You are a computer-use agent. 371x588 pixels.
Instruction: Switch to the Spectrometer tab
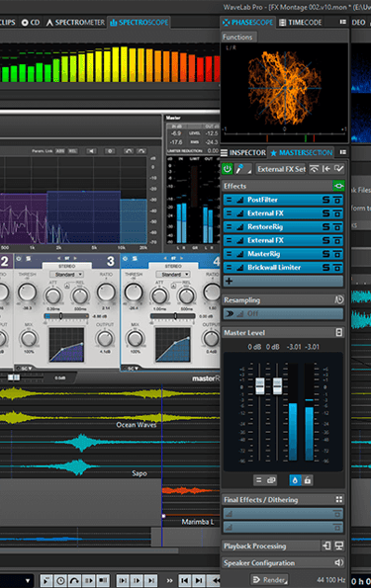(x=75, y=23)
